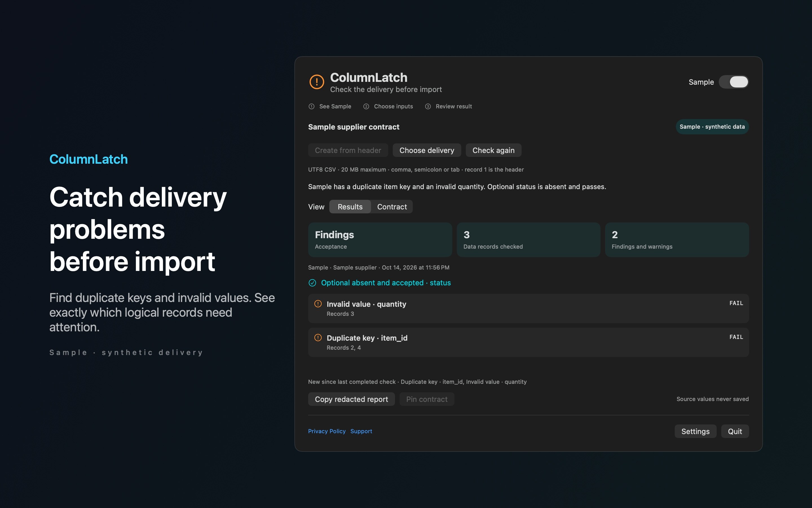
Task: Select the 3 Data records checked card
Action: [x=528, y=240]
